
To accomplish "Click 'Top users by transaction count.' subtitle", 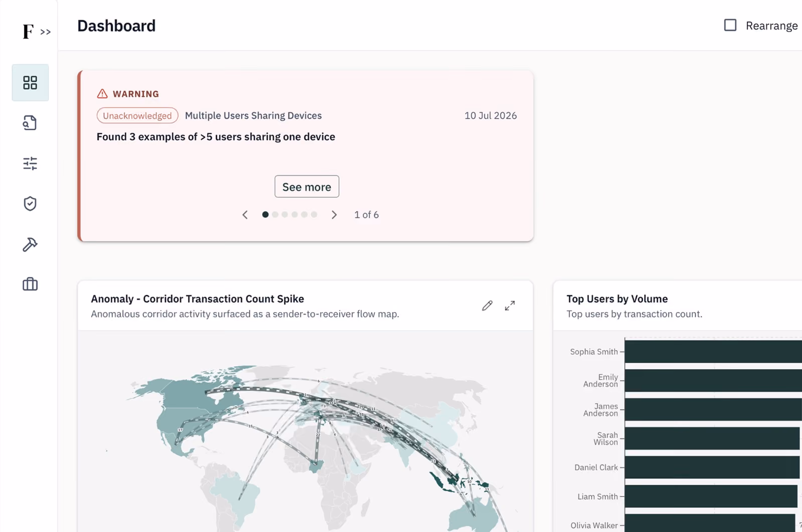I will pos(634,314).
